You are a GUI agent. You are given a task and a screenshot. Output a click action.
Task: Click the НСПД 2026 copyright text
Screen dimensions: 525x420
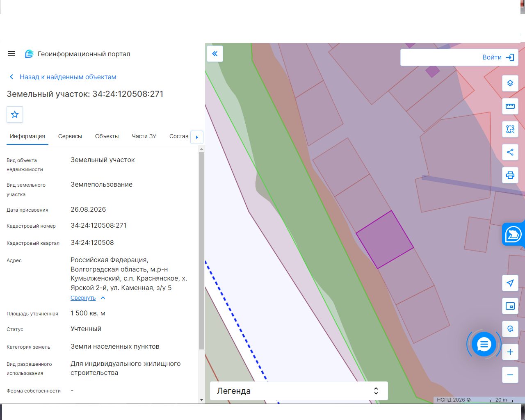[x=454, y=400]
